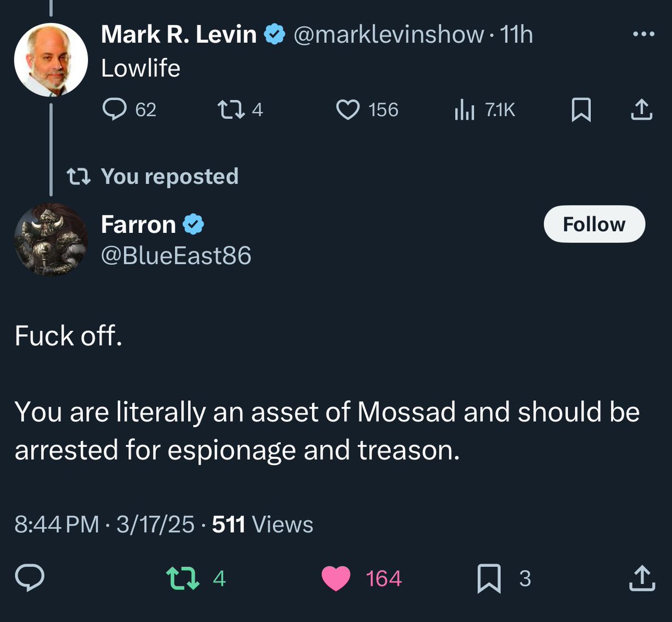Bookmark Mark R. Levin's post
Viewport: 672px width, 622px height.
pyautogui.click(x=581, y=110)
